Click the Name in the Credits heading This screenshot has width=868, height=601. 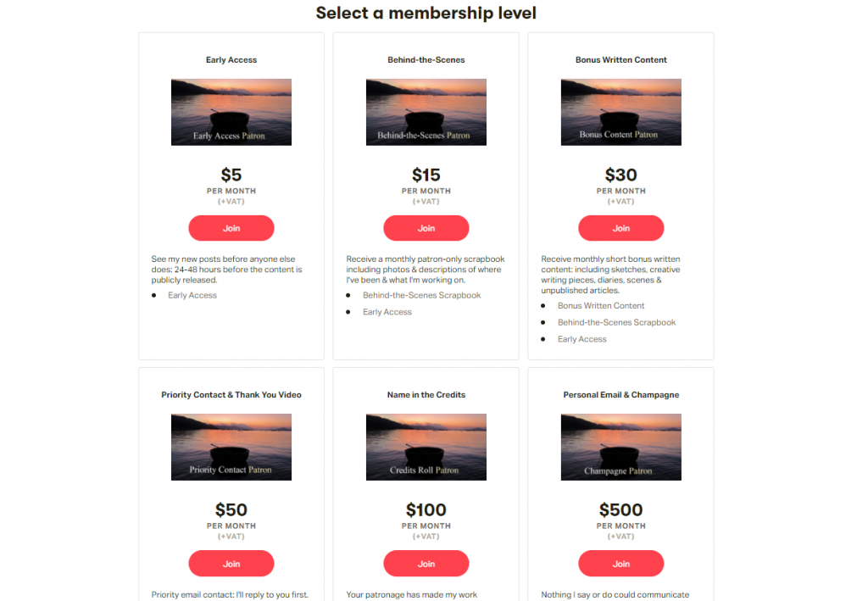[x=426, y=395]
